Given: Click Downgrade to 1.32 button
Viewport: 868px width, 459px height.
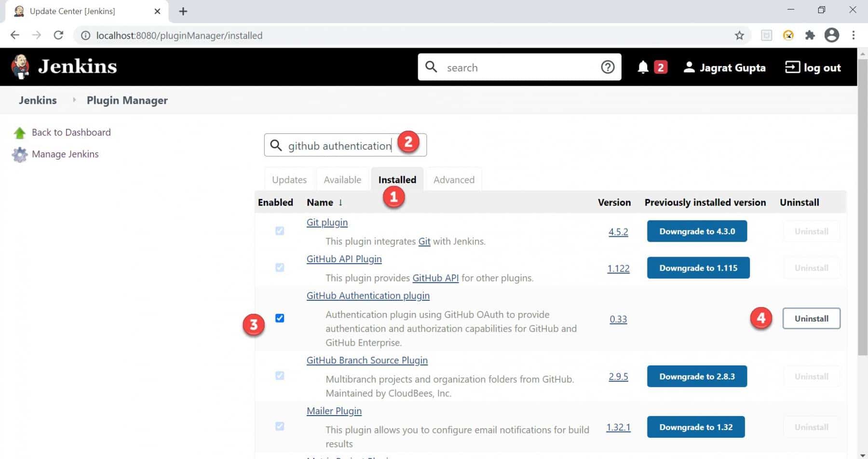Looking at the screenshot, I should click(696, 427).
